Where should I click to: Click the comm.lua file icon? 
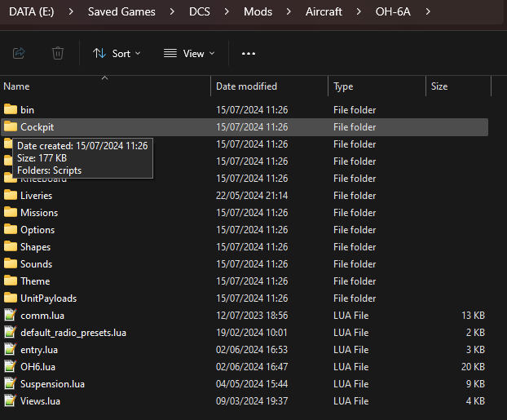(11, 315)
